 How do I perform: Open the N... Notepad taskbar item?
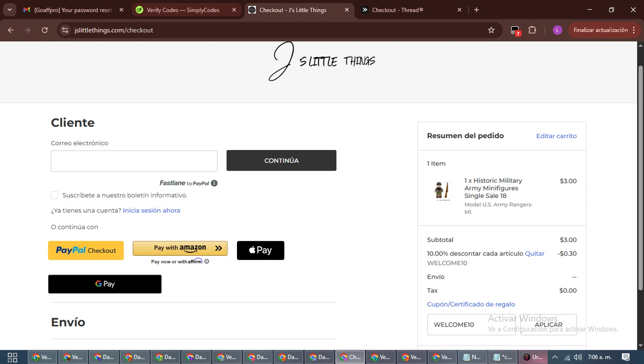coord(472,357)
